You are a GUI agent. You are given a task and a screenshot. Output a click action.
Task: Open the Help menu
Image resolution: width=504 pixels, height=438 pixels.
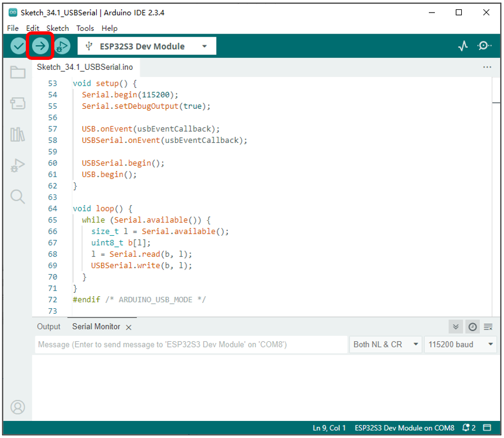110,29
